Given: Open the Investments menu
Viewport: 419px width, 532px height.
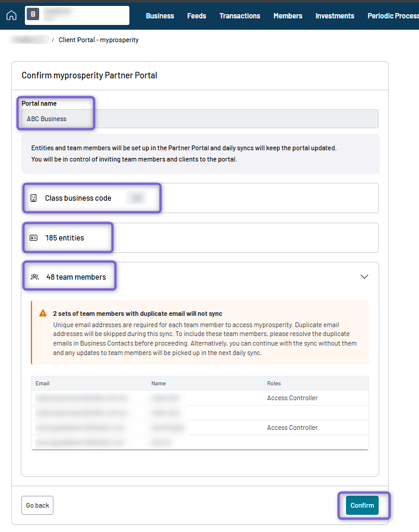Looking at the screenshot, I should (x=335, y=16).
